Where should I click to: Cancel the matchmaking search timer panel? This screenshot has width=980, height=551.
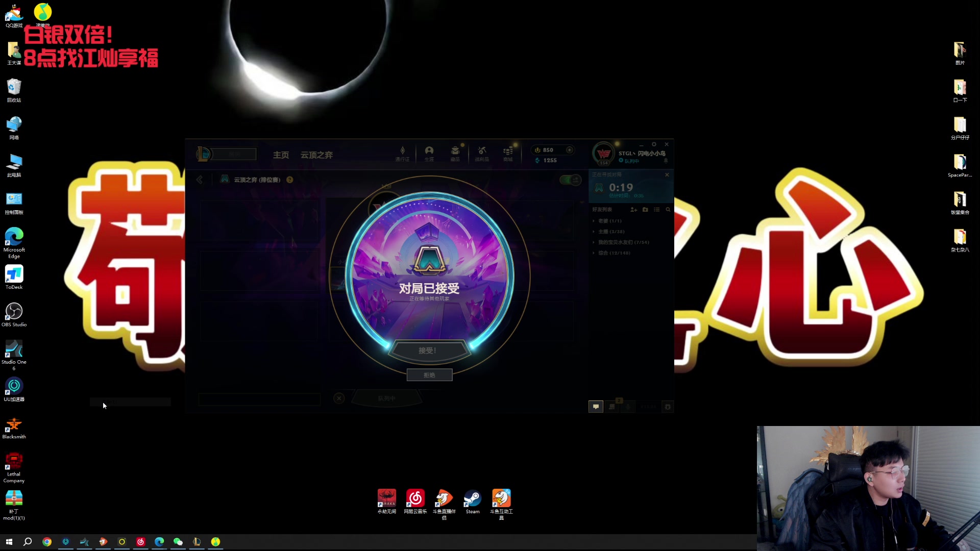(x=667, y=175)
